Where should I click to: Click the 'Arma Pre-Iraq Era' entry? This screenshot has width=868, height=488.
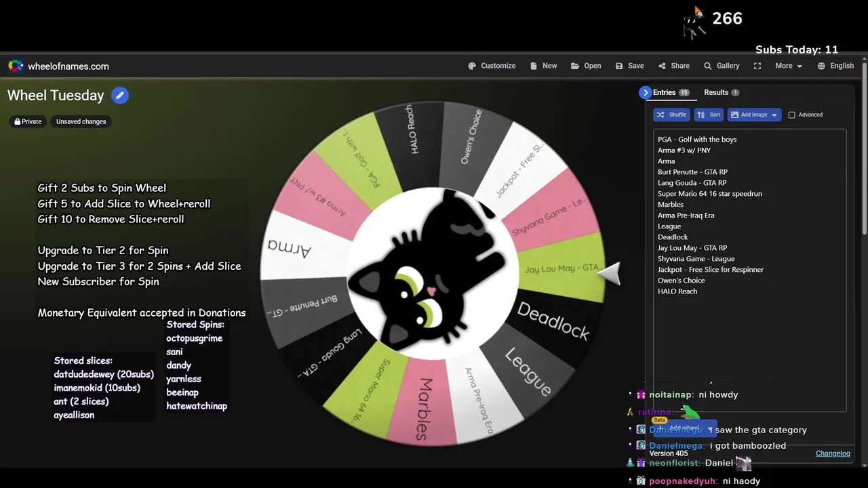tap(686, 216)
